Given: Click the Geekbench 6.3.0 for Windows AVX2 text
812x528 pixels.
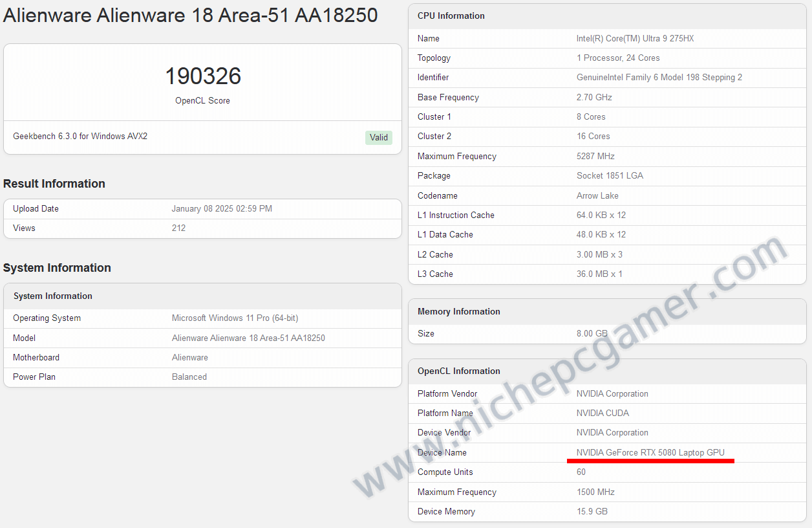Looking at the screenshot, I should pyautogui.click(x=80, y=137).
